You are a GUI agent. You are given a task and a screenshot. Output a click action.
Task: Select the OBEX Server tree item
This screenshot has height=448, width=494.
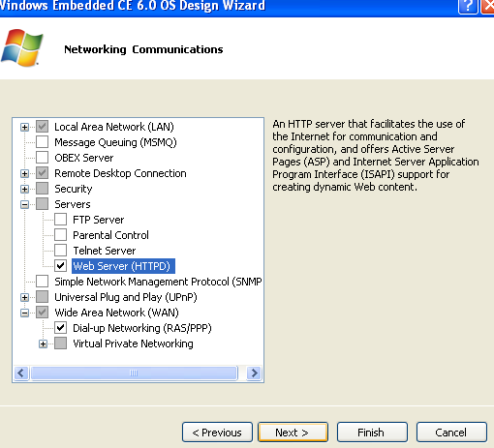[84, 158]
